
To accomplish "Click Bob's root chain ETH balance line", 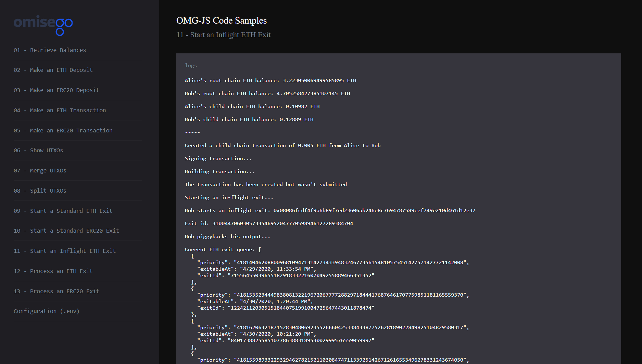I will coord(267,93).
